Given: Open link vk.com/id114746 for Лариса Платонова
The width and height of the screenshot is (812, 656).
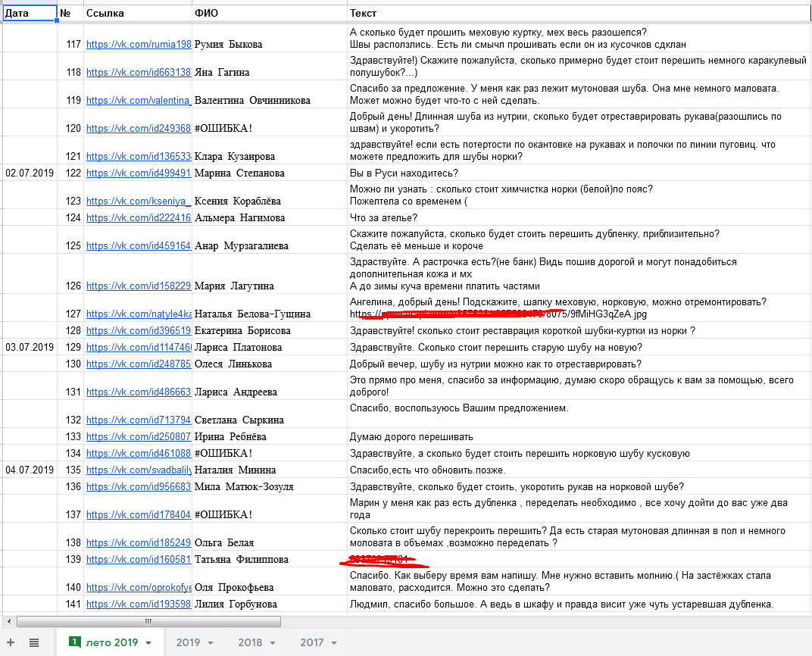Looking at the screenshot, I should [x=139, y=347].
